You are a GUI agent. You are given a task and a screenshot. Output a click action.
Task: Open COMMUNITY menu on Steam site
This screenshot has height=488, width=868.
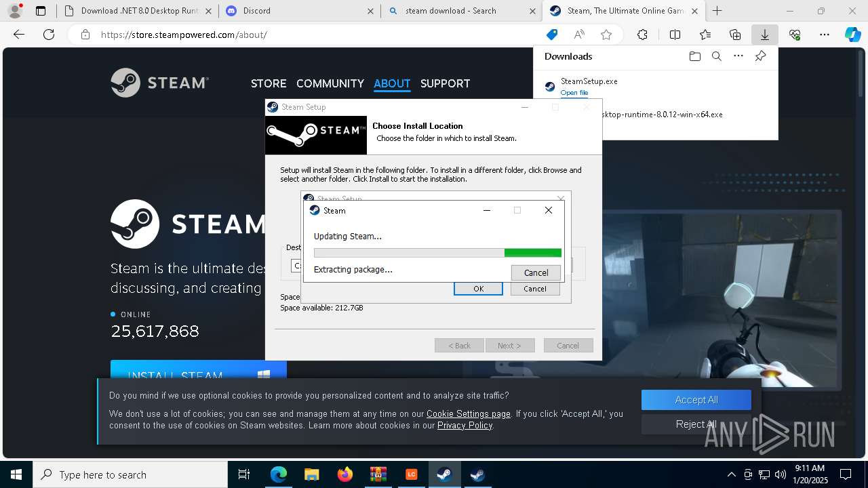pos(330,83)
